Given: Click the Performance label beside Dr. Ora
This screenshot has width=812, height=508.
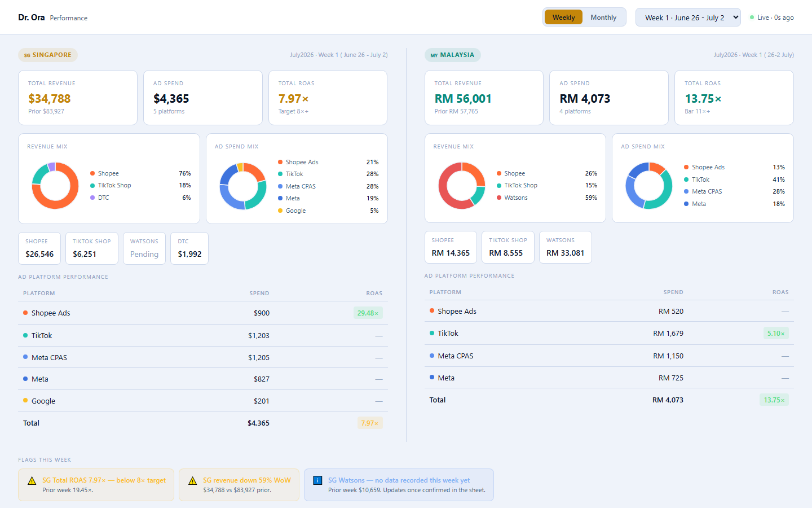Looking at the screenshot, I should click(69, 18).
